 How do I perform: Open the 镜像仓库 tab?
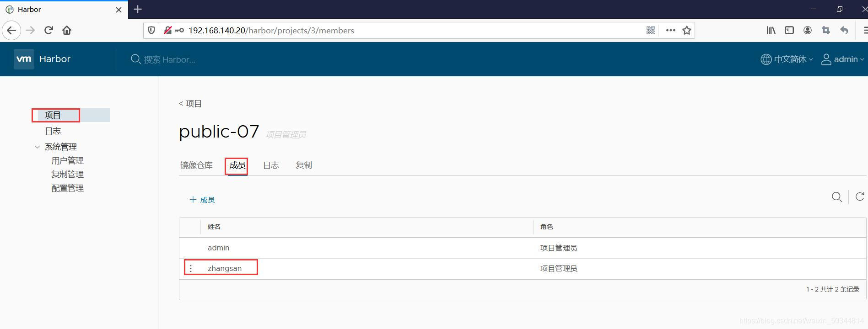click(196, 165)
